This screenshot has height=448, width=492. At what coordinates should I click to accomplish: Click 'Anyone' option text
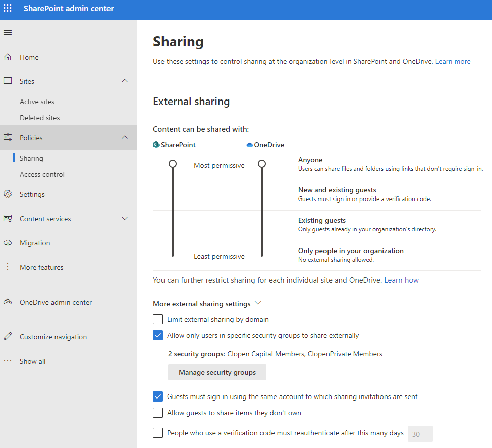[310, 160]
